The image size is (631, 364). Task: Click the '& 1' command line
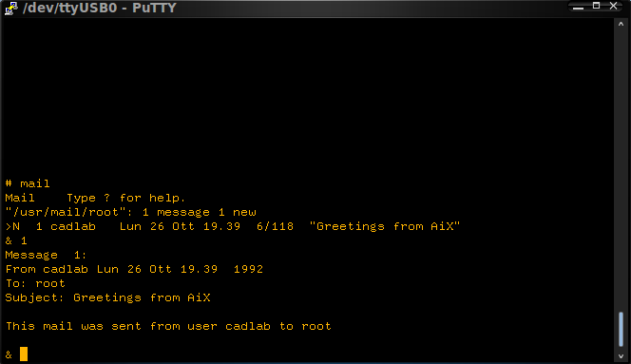[x=16, y=240]
